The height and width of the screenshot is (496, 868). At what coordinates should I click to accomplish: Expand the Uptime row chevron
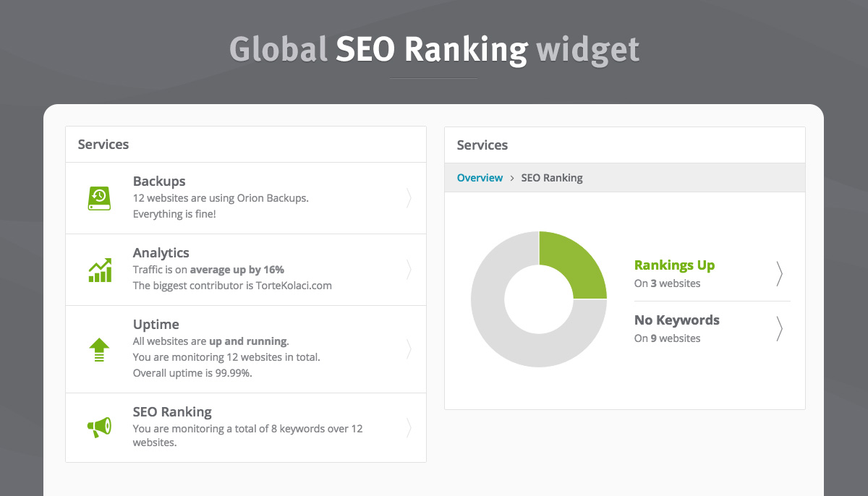coord(409,349)
